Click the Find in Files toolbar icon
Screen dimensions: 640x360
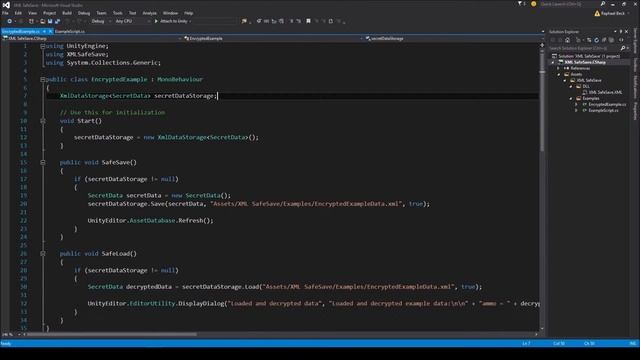[x=244, y=21]
